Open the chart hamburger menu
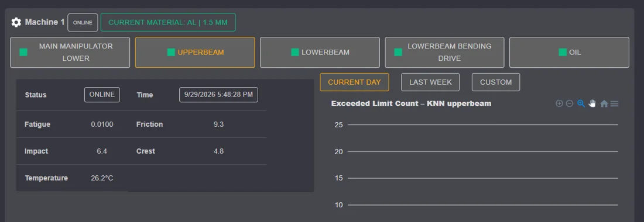This screenshot has height=222, width=644. pos(614,104)
